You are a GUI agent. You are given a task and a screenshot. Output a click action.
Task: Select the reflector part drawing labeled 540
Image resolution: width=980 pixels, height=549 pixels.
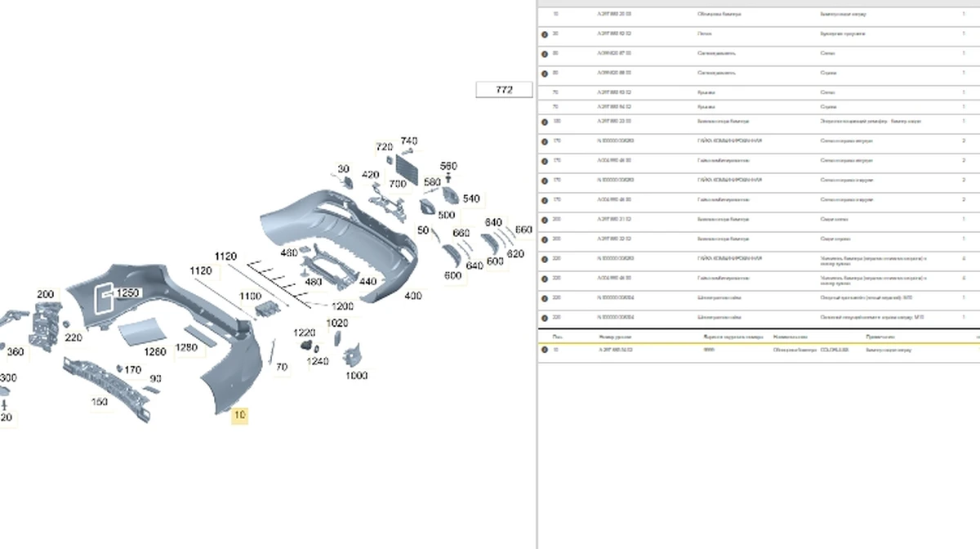point(450,195)
